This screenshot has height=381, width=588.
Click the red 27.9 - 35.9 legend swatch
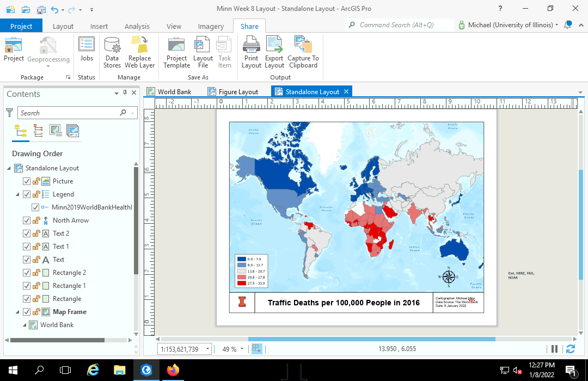pyautogui.click(x=242, y=284)
